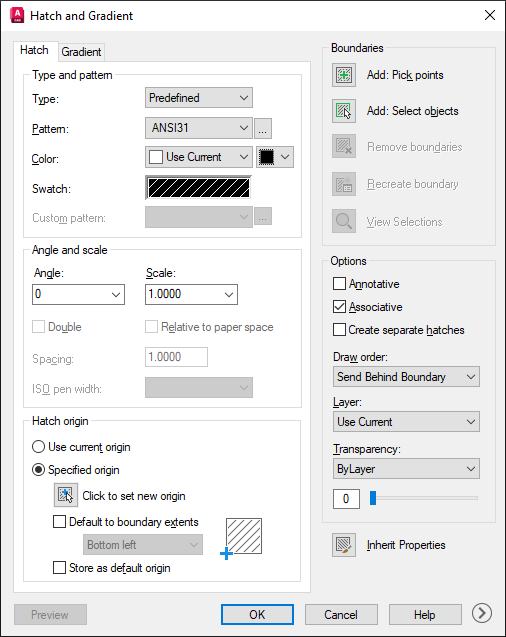Viewport: 506px width, 637px height.
Task: Select Use current origin radio button
Action: coord(38,447)
